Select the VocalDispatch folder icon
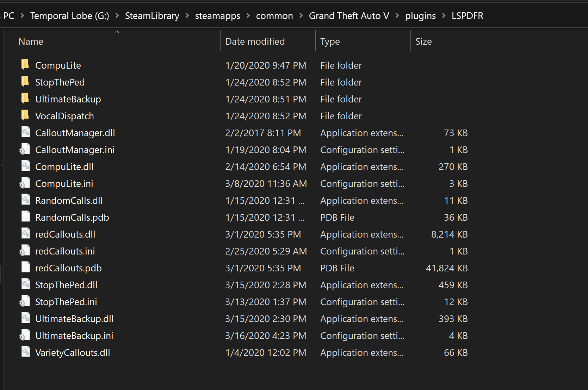588x390 pixels. 25,115
